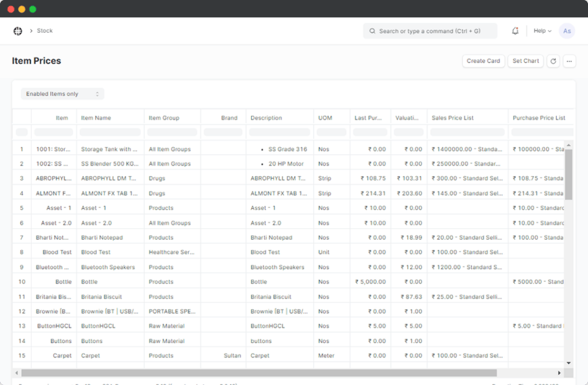588x385 pixels.
Task: Expand the Help dropdown
Action: click(542, 31)
